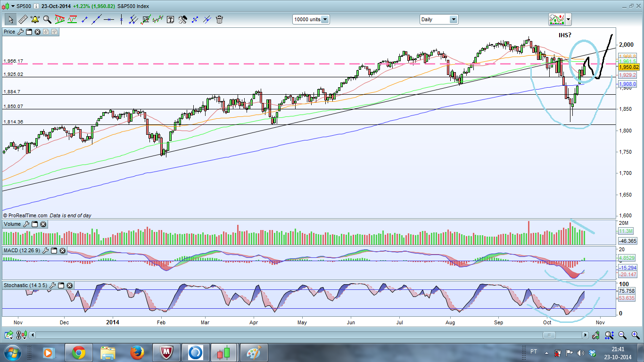Select the vertical line drawing tool
The image size is (644, 362).
(121, 19)
